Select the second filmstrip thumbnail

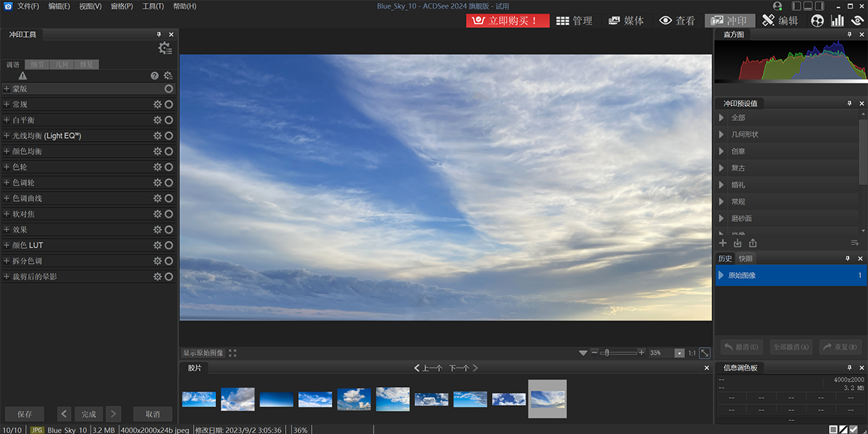237,399
